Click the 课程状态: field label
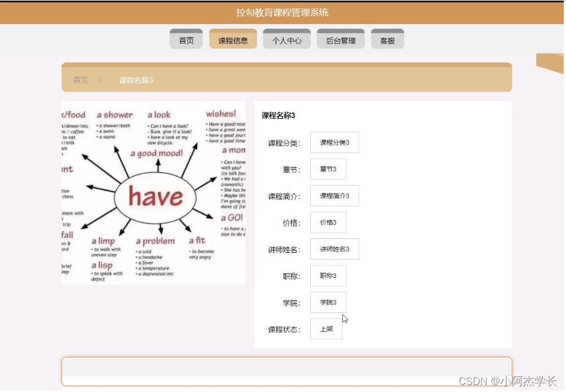 coord(284,330)
